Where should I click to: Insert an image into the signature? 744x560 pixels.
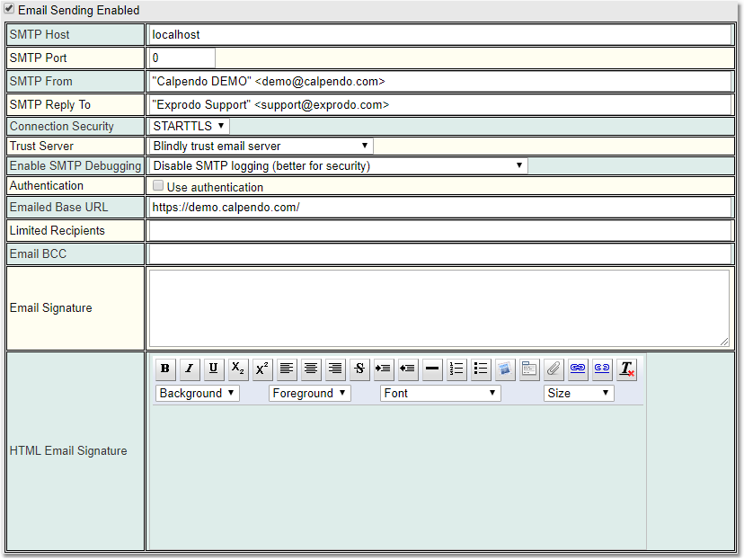coord(505,369)
